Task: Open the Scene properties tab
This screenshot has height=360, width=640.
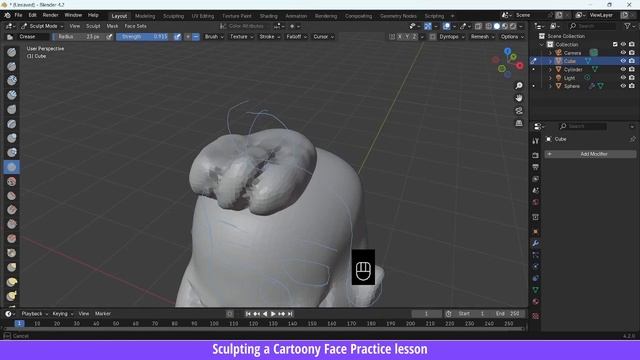Action: point(536,191)
